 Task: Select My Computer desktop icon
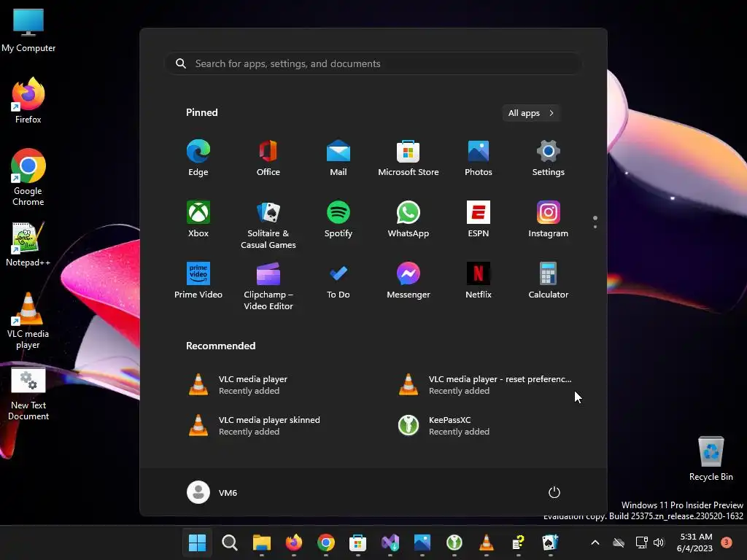[28, 30]
